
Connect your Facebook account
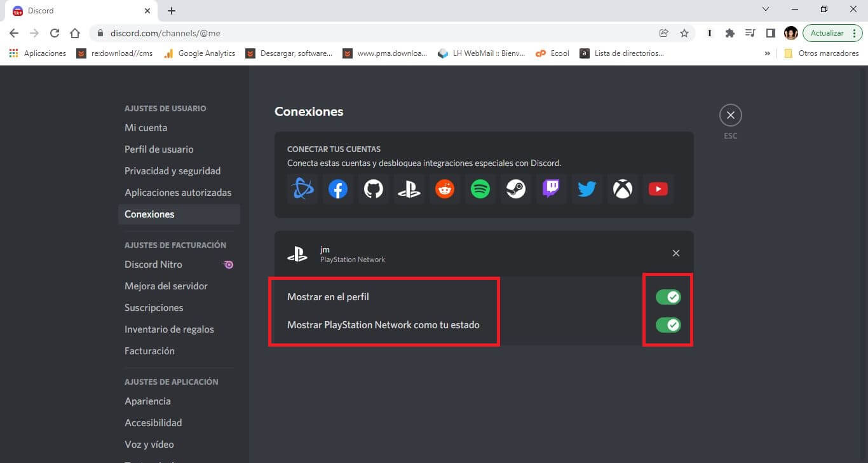pyautogui.click(x=338, y=189)
